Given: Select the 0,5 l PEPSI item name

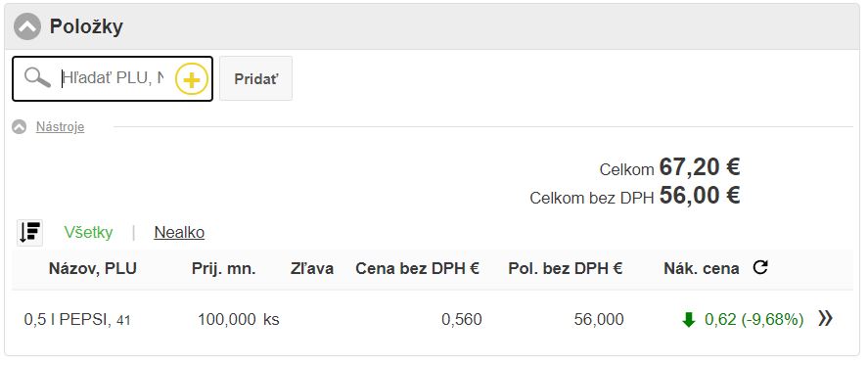Looking at the screenshot, I should tap(69, 319).
